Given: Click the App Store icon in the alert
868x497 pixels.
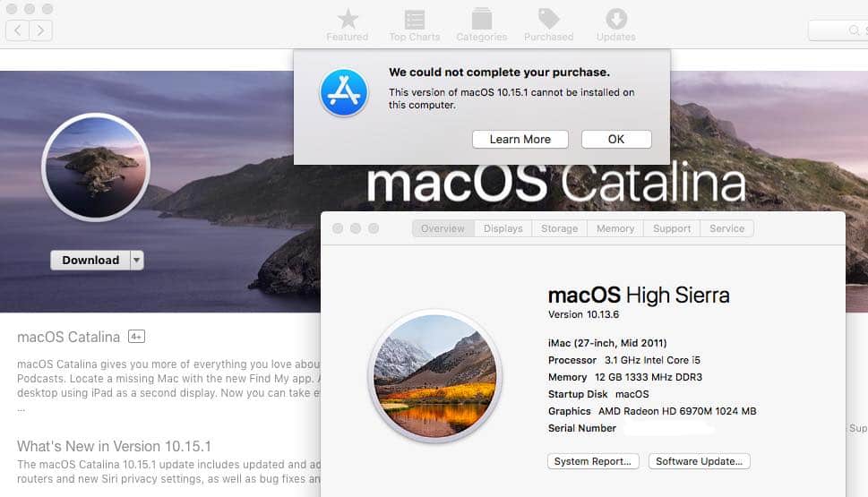Looking at the screenshot, I should 344,92.
